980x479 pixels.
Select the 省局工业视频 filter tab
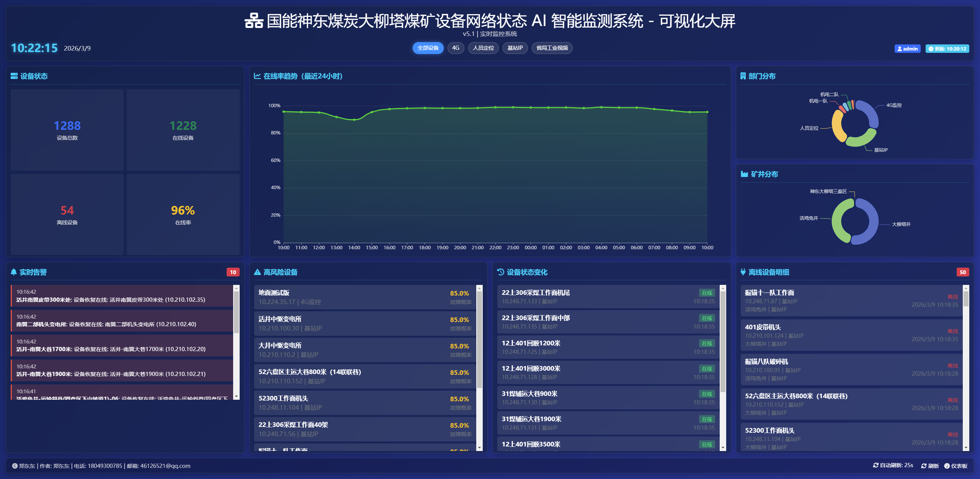552,48
